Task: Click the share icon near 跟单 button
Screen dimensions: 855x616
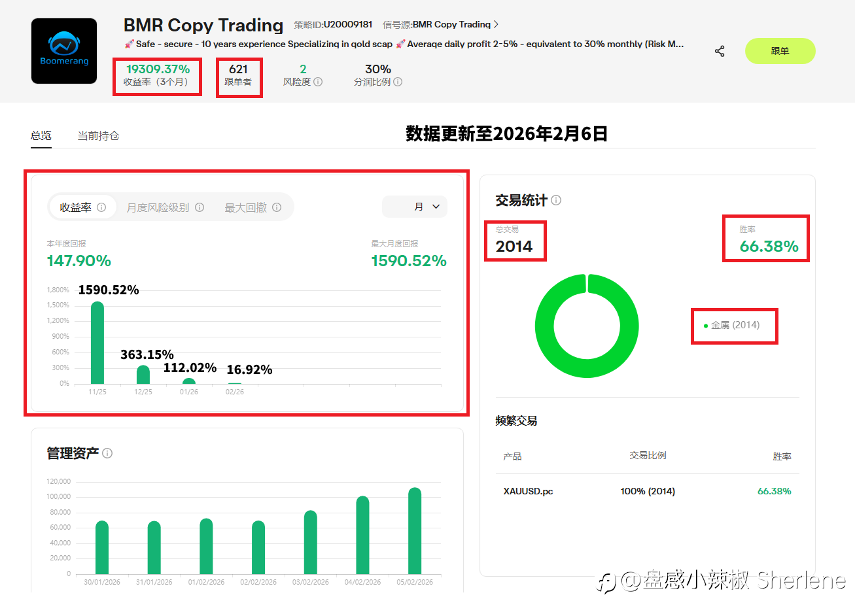Action: (720, 51)
